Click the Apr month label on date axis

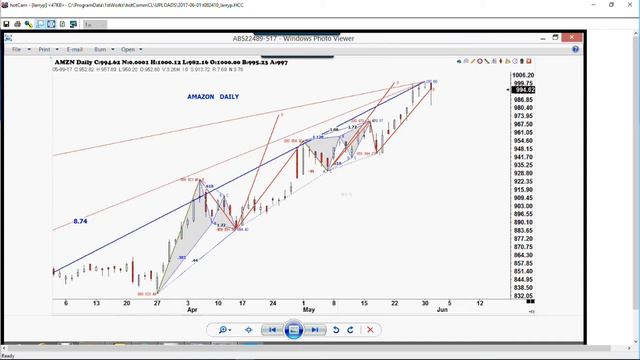point(192,310)
